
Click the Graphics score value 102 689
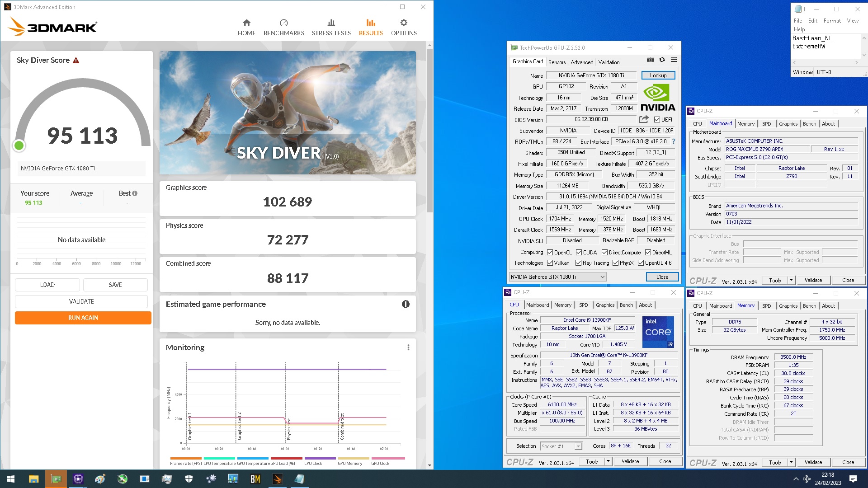(288, 202)
